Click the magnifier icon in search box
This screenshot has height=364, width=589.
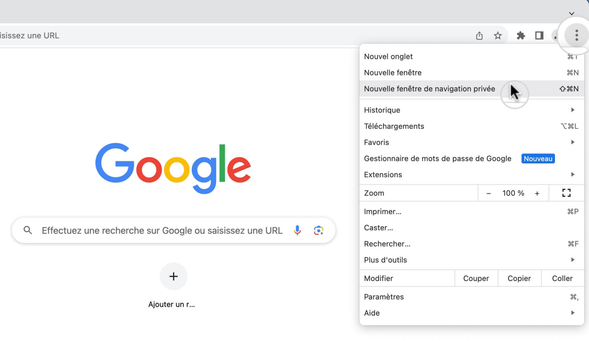click(x=28, y=230)
